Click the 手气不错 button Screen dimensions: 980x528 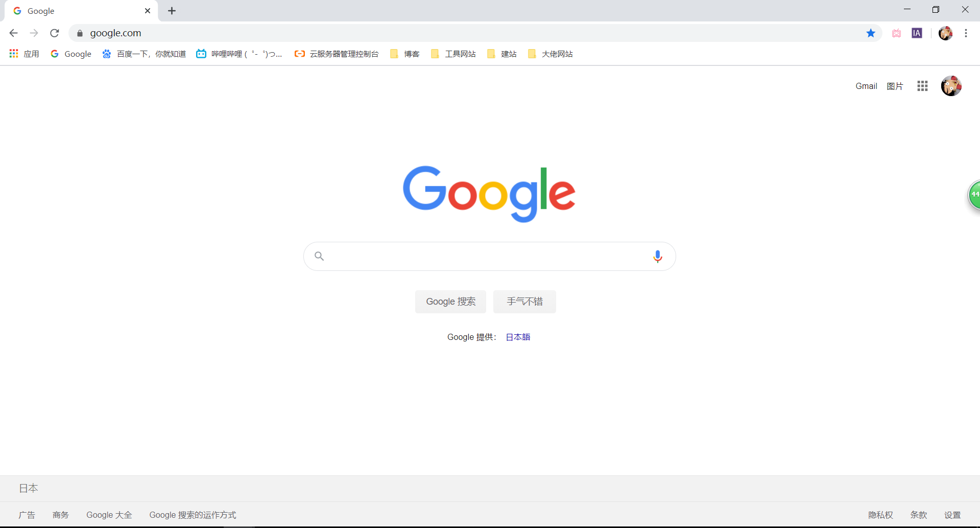pos(524,302)
